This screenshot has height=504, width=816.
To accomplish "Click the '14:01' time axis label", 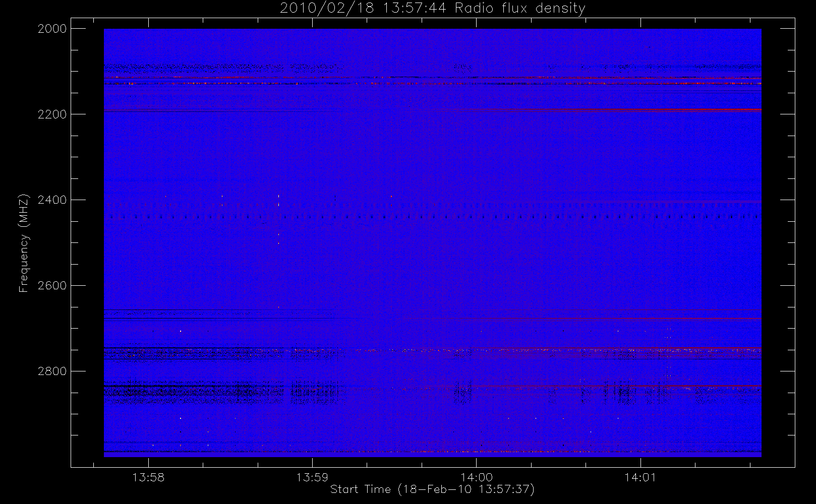I will click(x=640, y=477).
